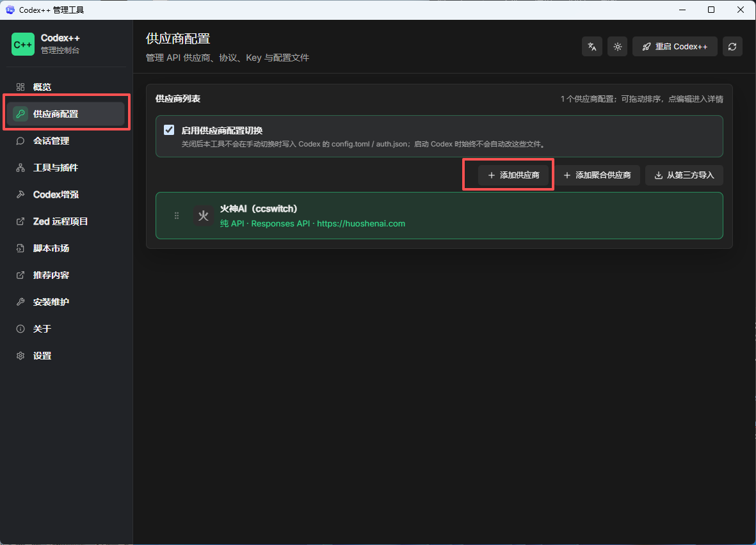Click the wrench icon for 安装维护
The width and height of the screenshot is (756, 545).
pyautogui.click(x=20, y=302)
